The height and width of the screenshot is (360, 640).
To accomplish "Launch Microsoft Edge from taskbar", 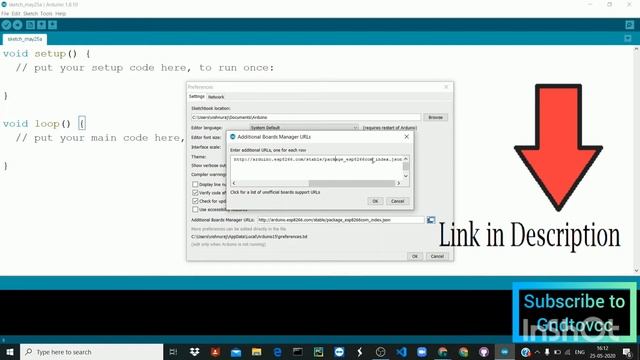I will click(277, 352).
